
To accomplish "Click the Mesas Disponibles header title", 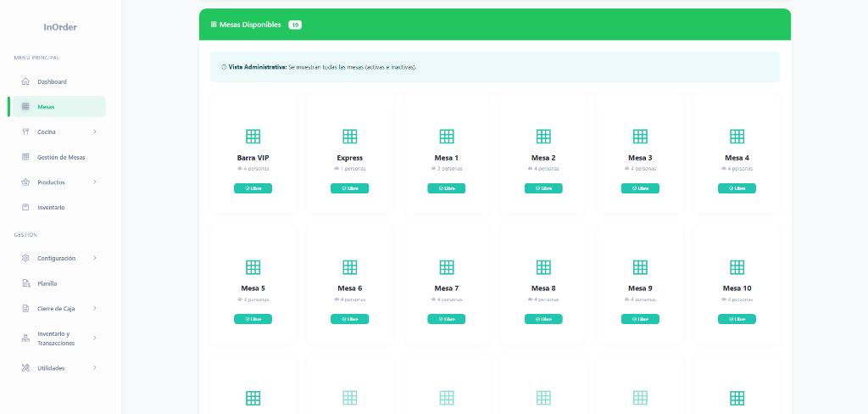I will pos(250,25).
